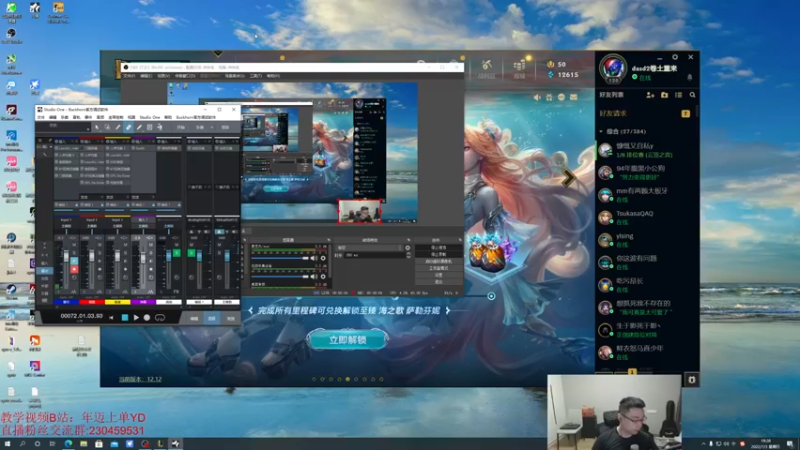800x450 pixels.
Task: Open taskbar search magnifier
Action: [x=22, y=444]
